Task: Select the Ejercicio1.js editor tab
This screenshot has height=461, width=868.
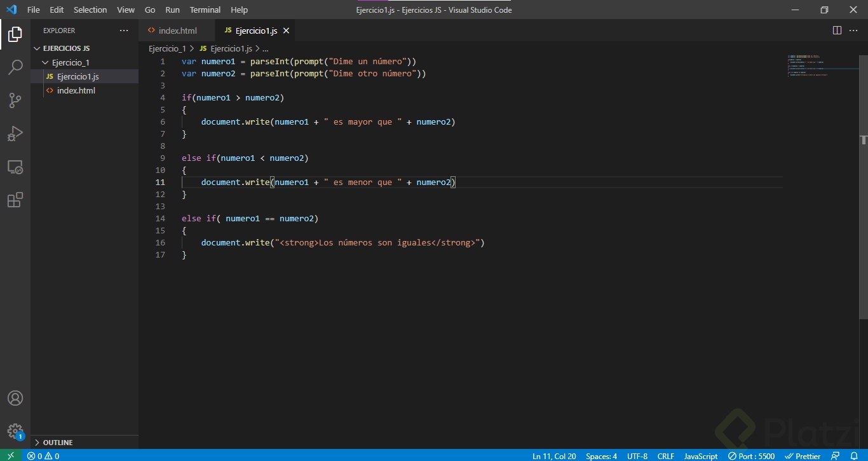Action: pos(256,31)
